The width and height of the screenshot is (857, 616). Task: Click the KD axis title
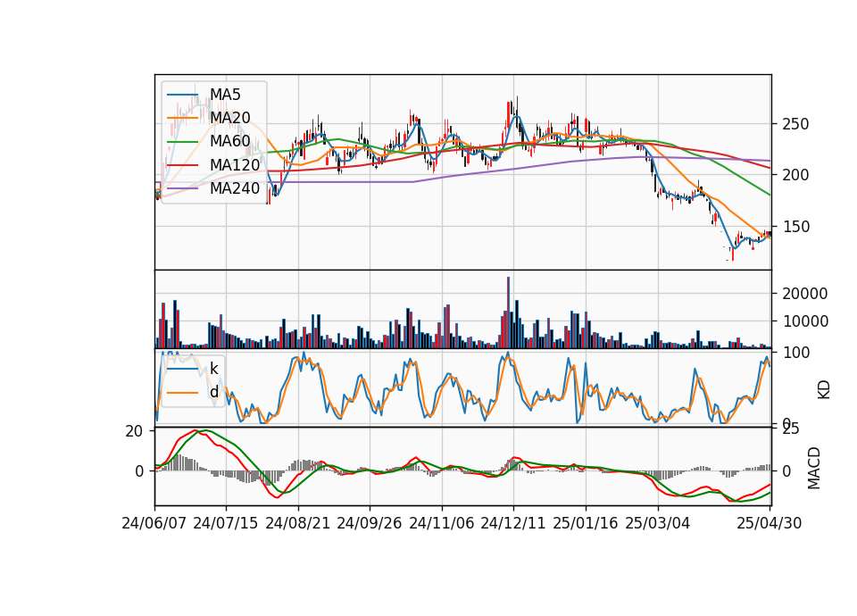pyautogui.click(x=824, y=389)
